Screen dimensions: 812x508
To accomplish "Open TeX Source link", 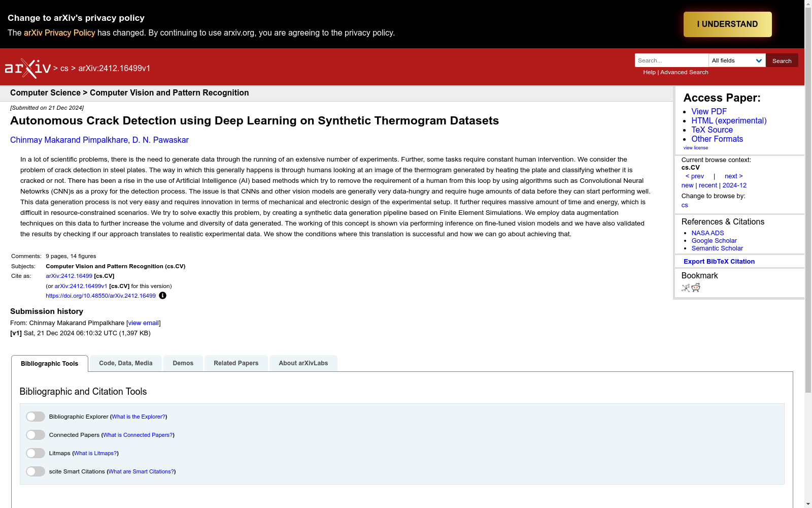I will 712,130.
